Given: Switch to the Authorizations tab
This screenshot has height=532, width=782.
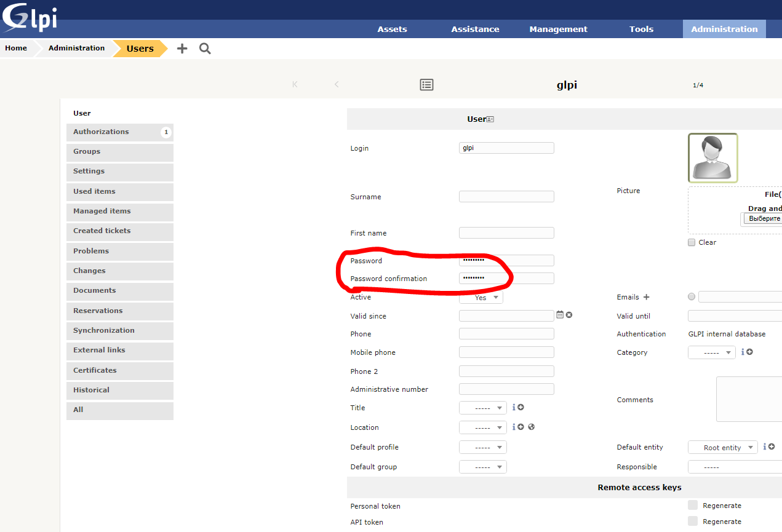Looking at the screenshot, I should [120, 132].
